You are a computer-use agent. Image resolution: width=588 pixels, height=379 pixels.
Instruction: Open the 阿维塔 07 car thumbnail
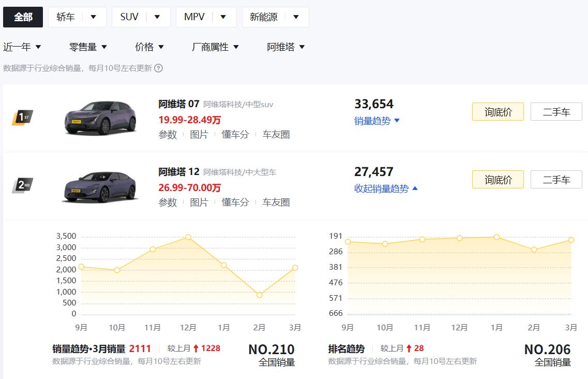click(100, 118)
